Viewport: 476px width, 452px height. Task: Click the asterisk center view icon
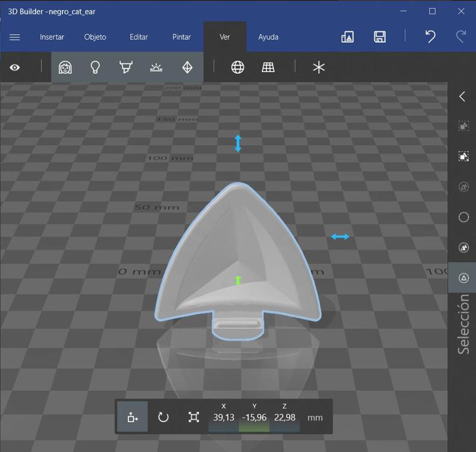[x=319, y=67]
